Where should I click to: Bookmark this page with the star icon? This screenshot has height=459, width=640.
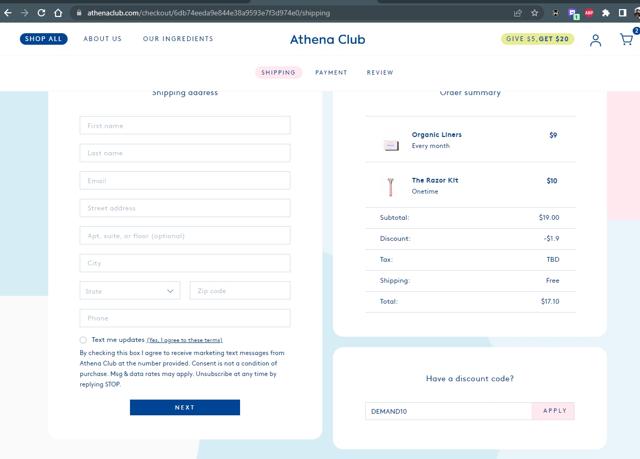535,13
